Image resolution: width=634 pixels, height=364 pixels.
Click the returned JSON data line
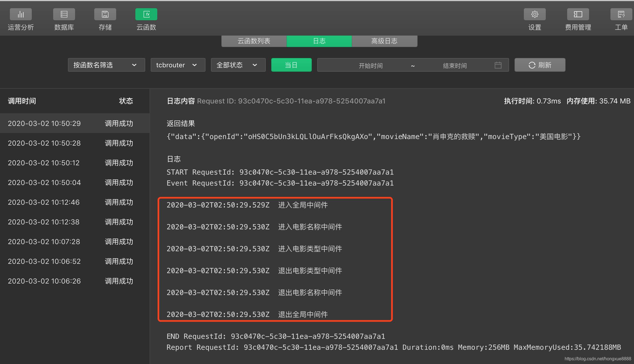click(374, 137)
